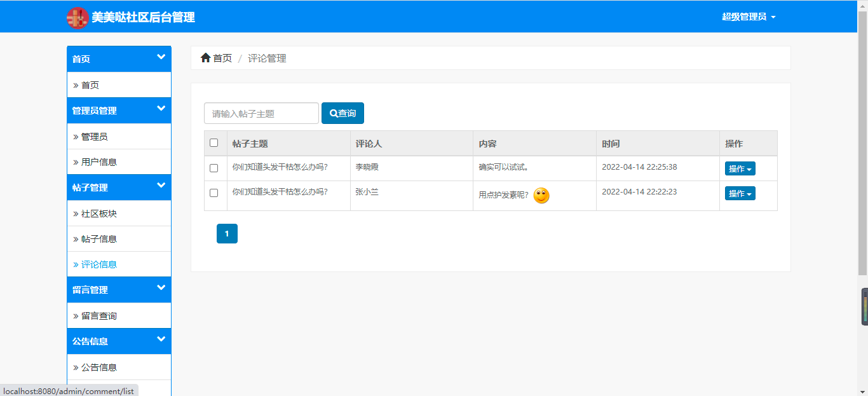The width and height of the screenshot is (868, 396).
Task: Open the 用户信息 sidebar item
Action: [119, 162]
